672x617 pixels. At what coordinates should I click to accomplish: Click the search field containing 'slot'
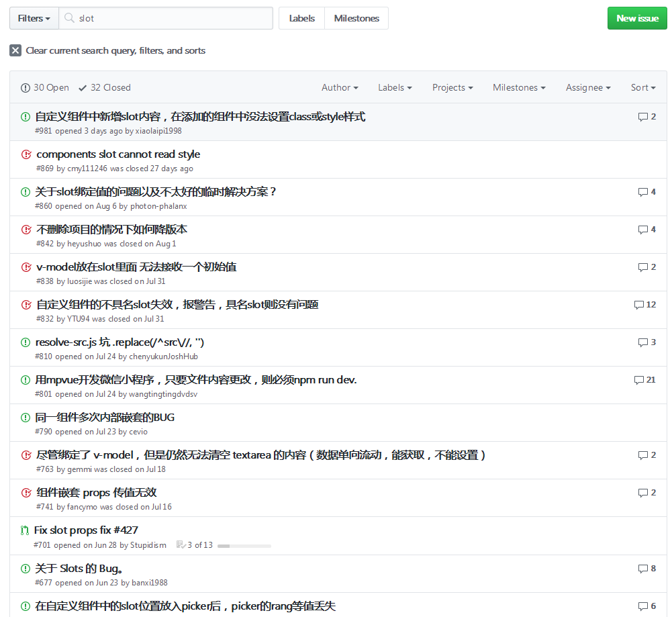(165, 18)
